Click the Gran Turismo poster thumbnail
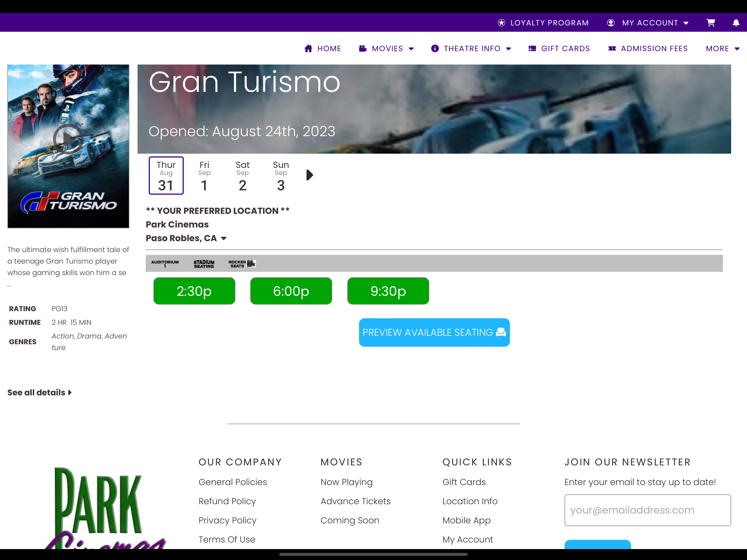 (x=68, y=146)
